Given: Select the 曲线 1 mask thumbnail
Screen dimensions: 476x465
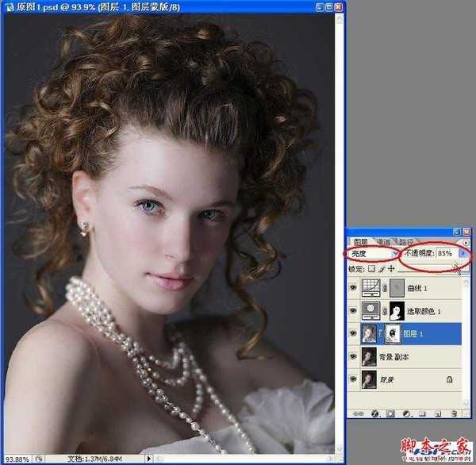Looking at the screenshot, I should 397,288.
